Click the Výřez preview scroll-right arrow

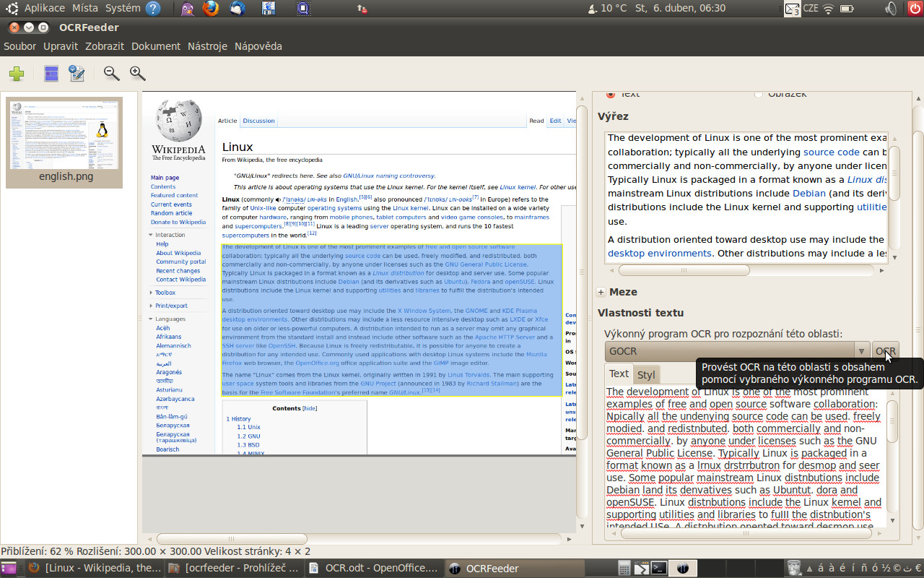coord(882,270)
